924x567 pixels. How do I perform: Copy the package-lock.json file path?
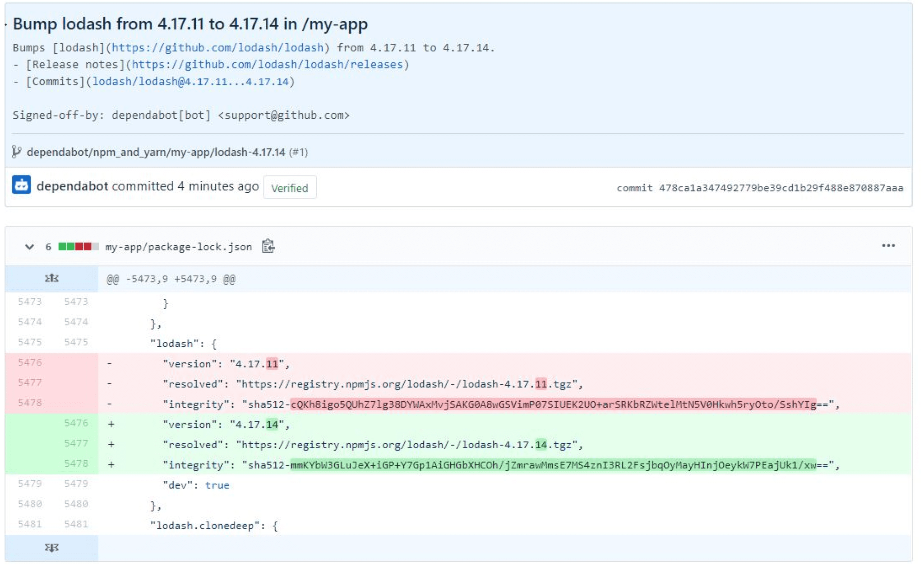pyautogui.click(x=268, y=246)
